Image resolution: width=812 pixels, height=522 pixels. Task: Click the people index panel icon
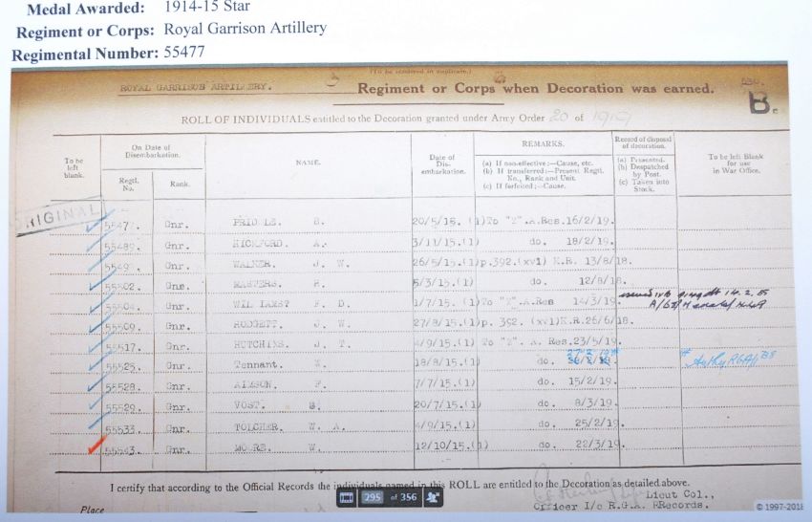point(433,497)
